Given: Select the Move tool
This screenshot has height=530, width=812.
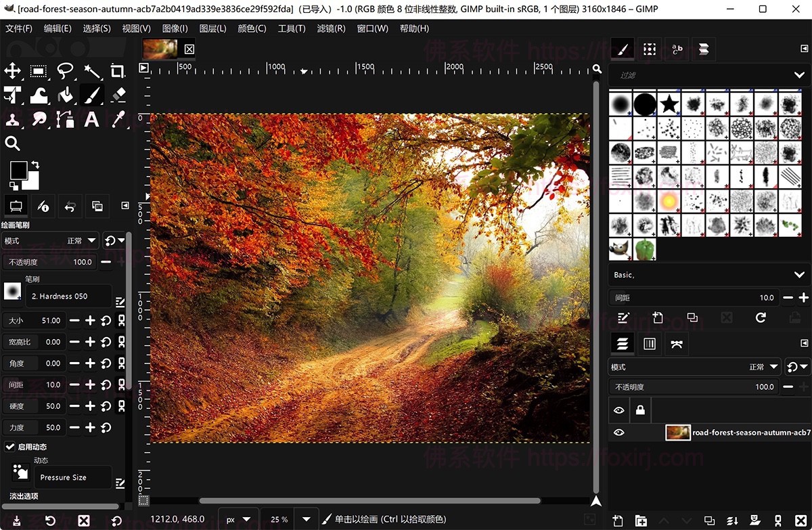Looking at the screenshot, I should 14,71.
